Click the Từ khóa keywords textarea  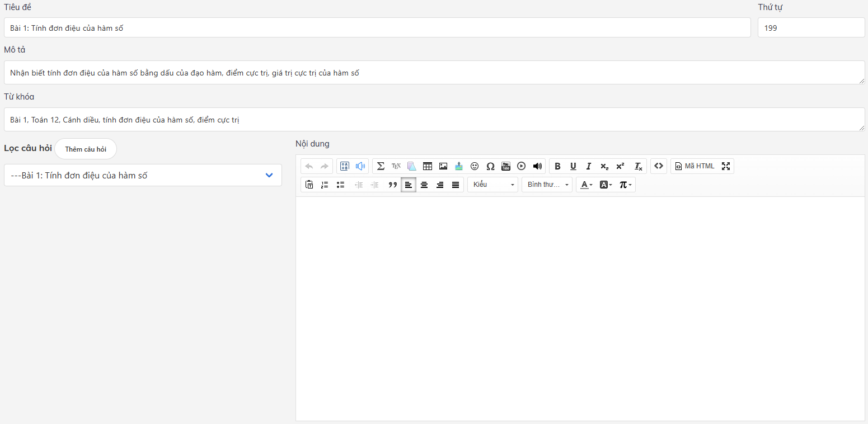(x=434, y=120)
